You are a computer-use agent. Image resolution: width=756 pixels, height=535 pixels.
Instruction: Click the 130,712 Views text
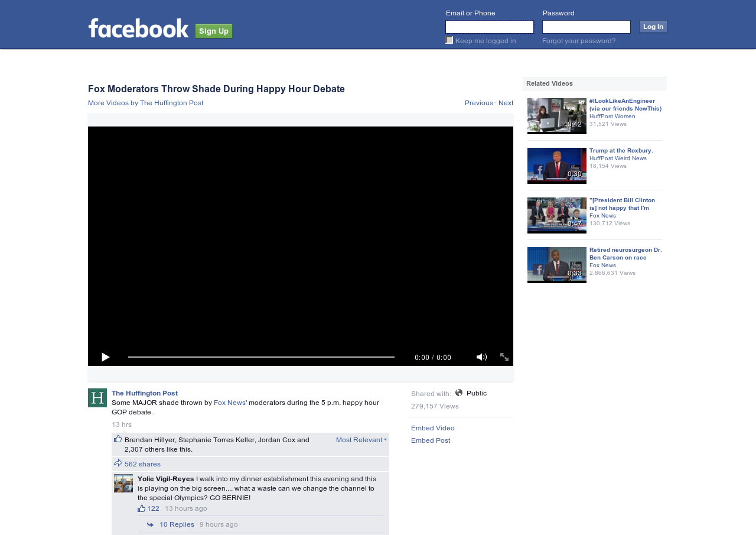610,223
